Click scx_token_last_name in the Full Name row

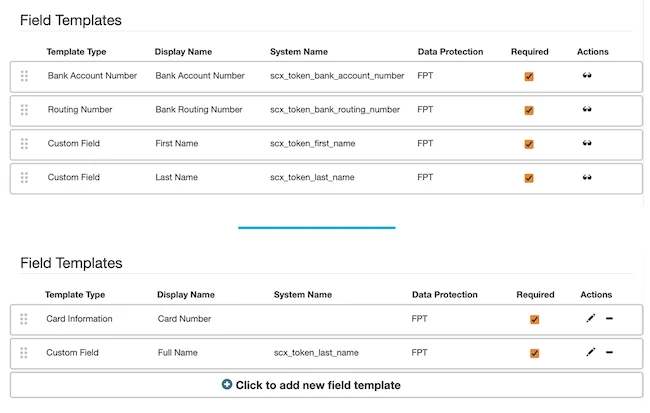[x=316, y=353]
